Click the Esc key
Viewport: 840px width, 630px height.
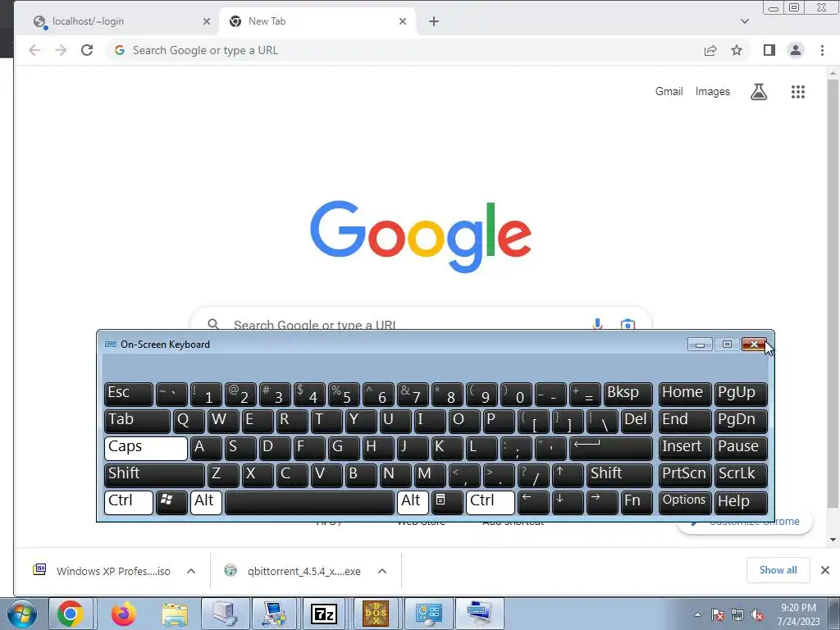(x=129, y=394)
